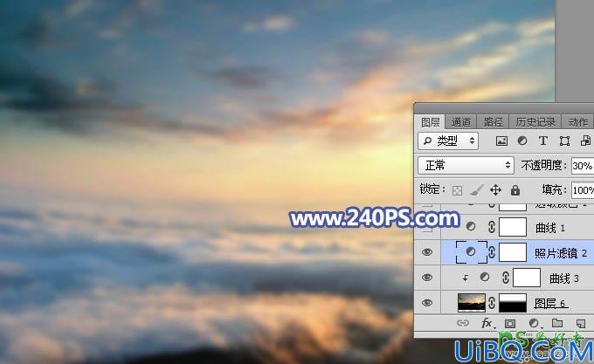Lock image pixels brush icon

pyautogui.click(x=477, y=190)
